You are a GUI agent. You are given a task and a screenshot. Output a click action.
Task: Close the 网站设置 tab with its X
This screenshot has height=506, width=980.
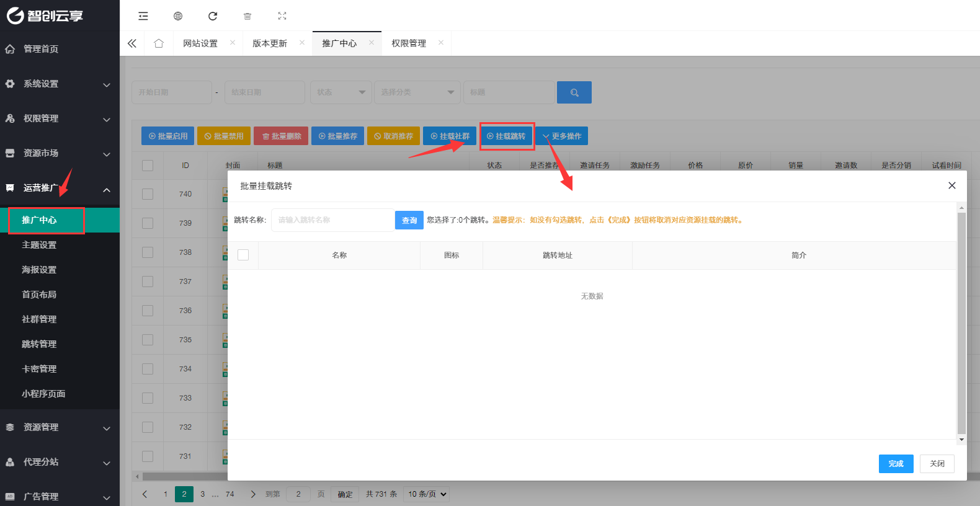click(233, 43)
